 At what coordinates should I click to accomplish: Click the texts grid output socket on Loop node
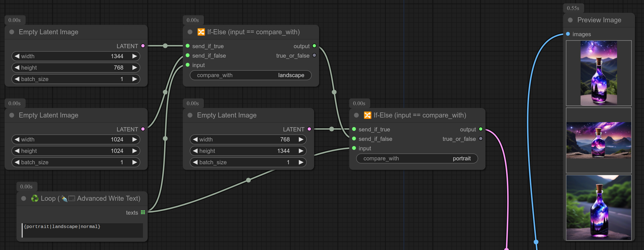pos(143,212)
